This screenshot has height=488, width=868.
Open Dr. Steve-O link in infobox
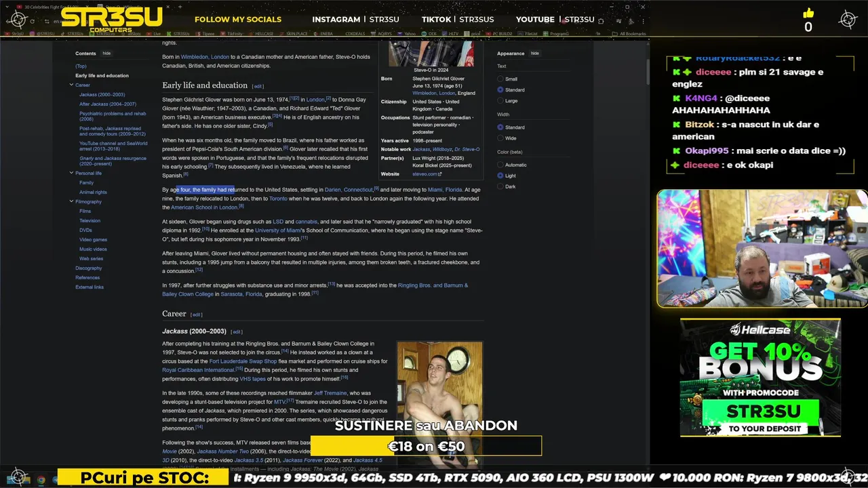point(467,149)
